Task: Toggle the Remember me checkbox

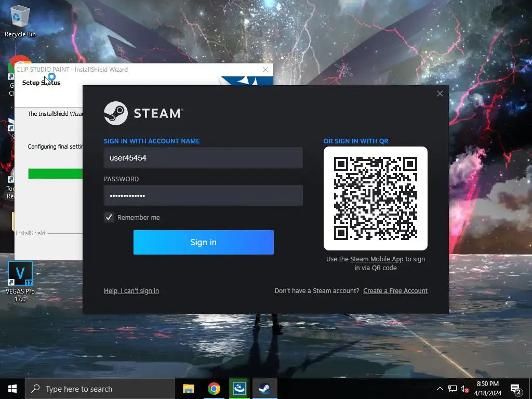Action: 109,218
